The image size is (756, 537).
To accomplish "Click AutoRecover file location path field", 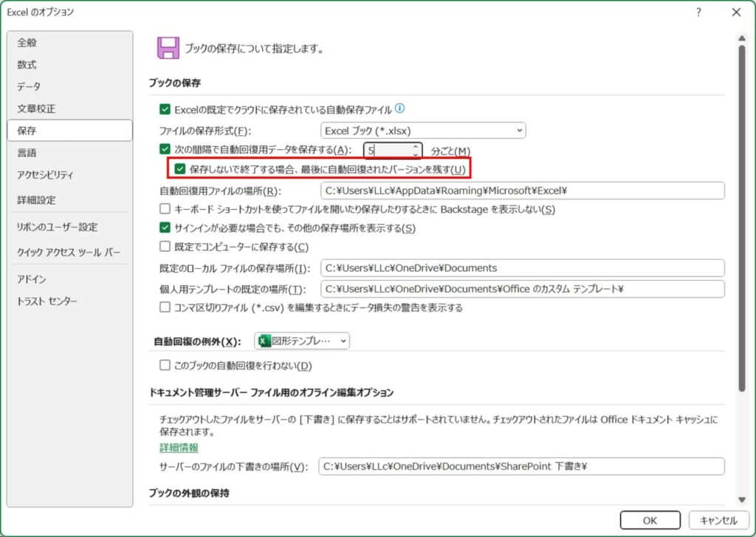I will pyautogui.click(x=522, y=191).
